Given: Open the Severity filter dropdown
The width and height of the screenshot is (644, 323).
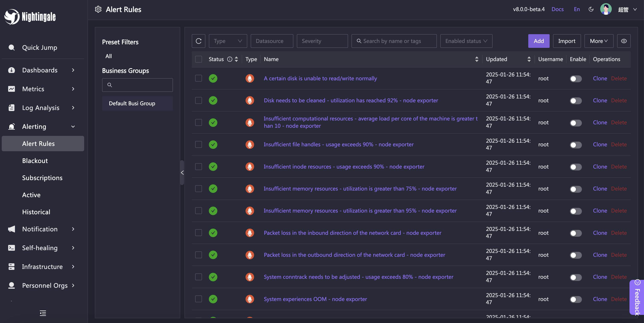Looking at the screenshot, I should (322, 41).
